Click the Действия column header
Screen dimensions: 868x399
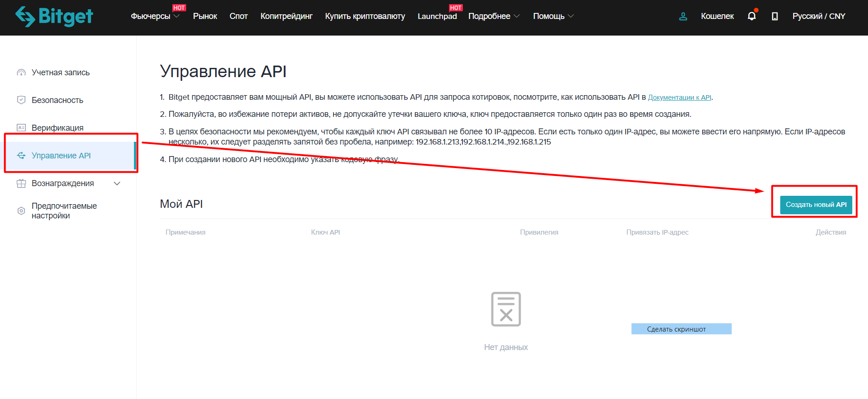click(x=831, y=232)
